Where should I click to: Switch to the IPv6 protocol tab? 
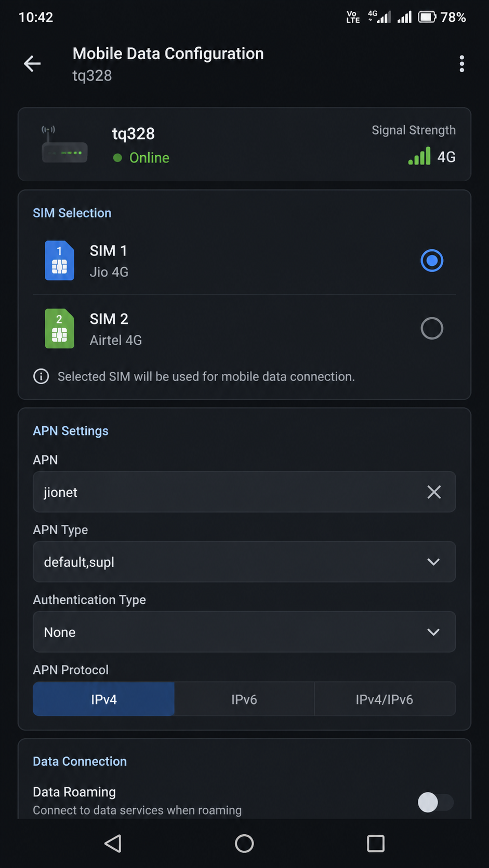(244, 700)
